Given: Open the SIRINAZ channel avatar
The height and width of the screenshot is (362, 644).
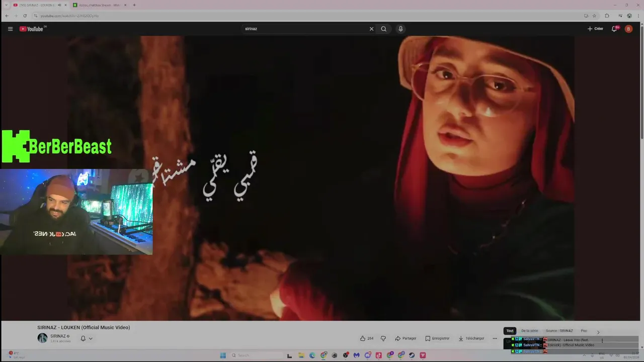Looking at the screenshot, I should [42, 338].
